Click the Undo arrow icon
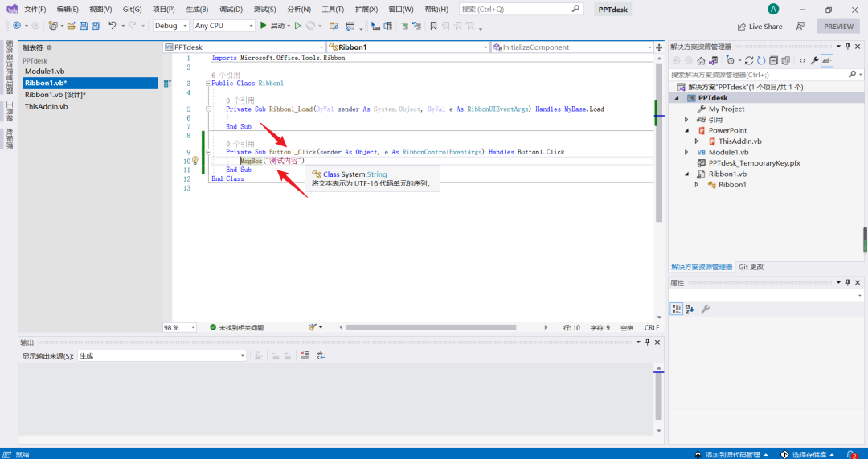Image resolution: width=868 pixels, height=459 pixels. 113,26
